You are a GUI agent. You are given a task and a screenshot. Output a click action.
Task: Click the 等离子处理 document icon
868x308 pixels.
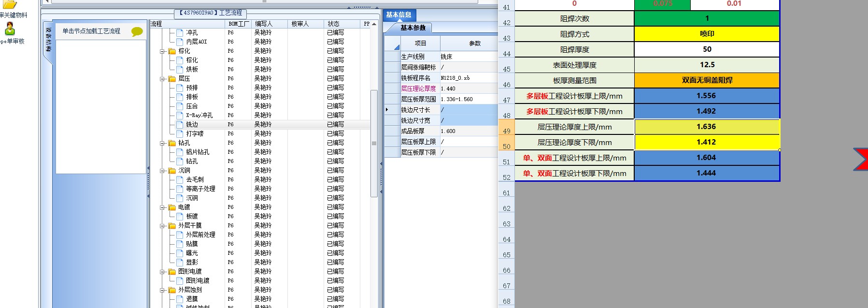coord(180,189)
